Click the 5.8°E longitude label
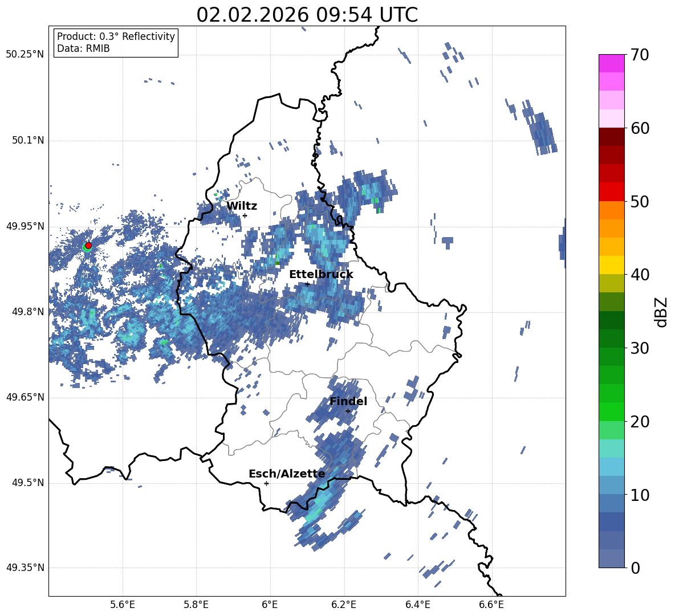 tap(196, 605)
